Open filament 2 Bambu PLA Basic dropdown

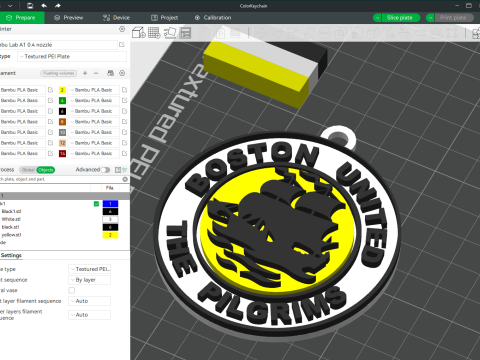(x=93, y=90)
